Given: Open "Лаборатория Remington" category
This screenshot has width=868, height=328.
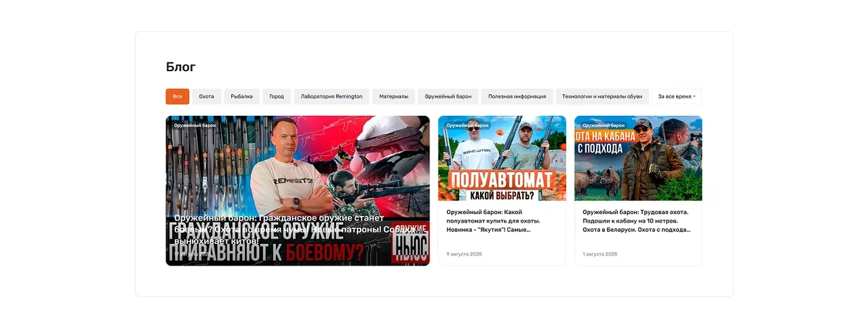Looking at the screenshot, I should coord(332,96).
